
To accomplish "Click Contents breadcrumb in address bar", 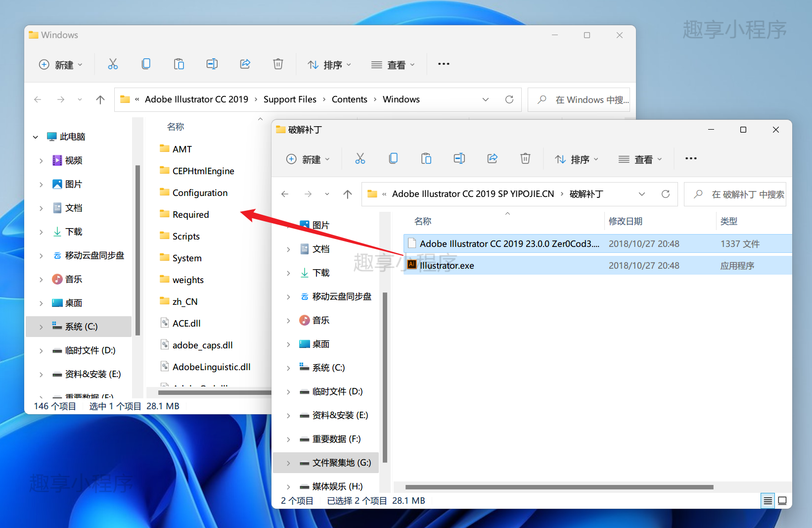I will pyautogui.click(x=350, y=99).
